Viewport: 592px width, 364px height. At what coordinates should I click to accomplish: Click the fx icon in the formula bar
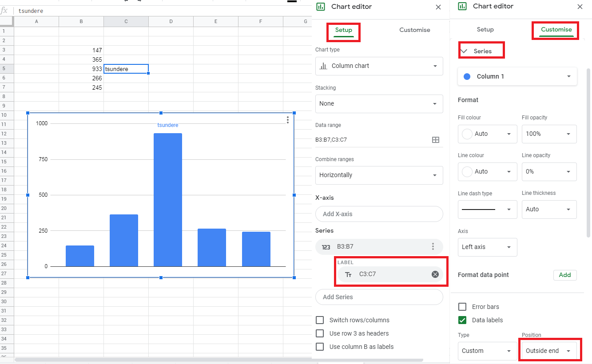pos(5,10)
